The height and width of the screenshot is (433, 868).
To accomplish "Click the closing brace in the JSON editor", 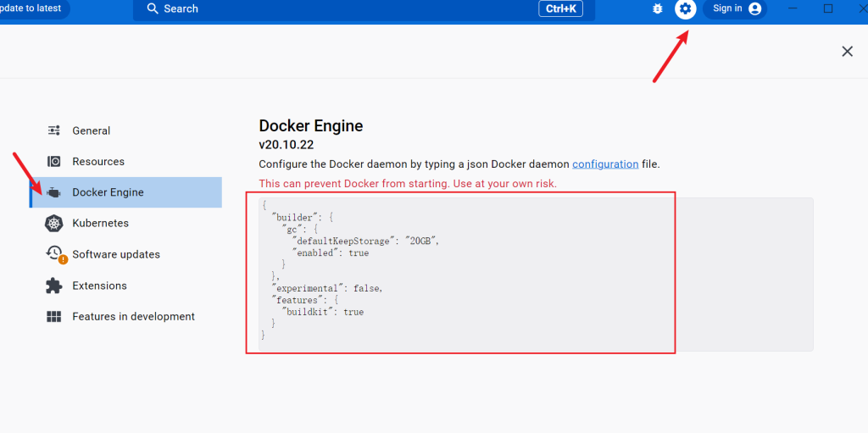I will click(x=264, y=336).
